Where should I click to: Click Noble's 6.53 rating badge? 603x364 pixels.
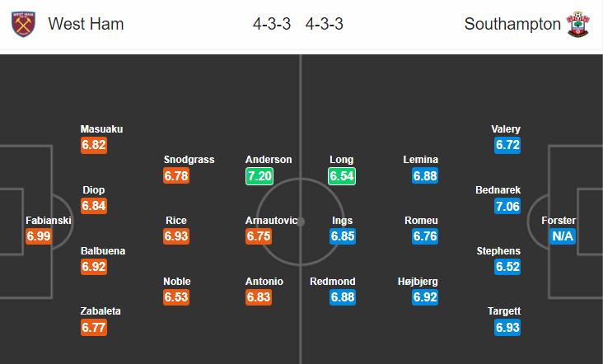(x=176, y=297)
